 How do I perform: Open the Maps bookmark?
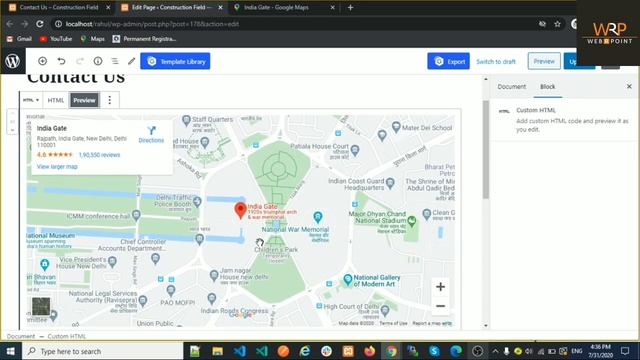point(93,39)
